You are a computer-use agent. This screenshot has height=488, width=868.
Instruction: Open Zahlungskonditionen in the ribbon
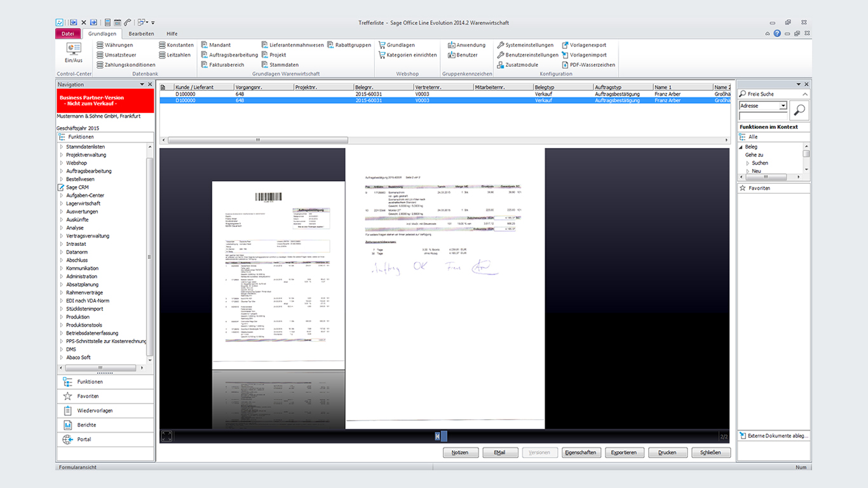[126, 65]
